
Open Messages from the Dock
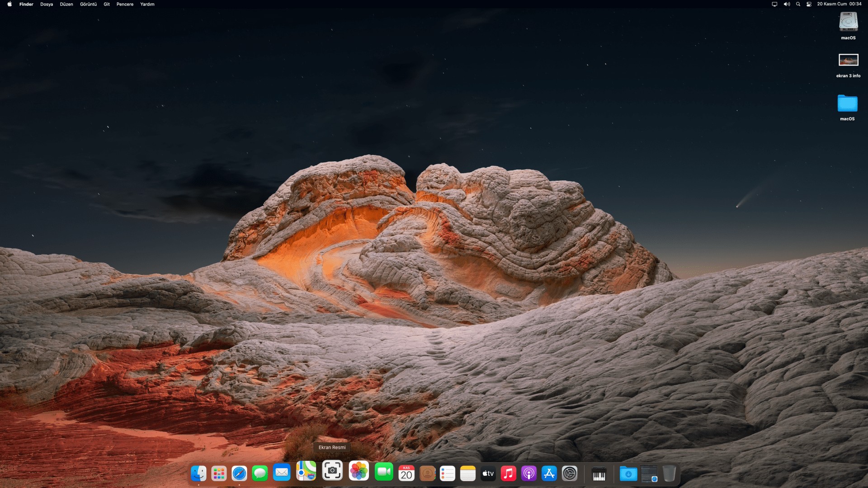click(260, 474)
